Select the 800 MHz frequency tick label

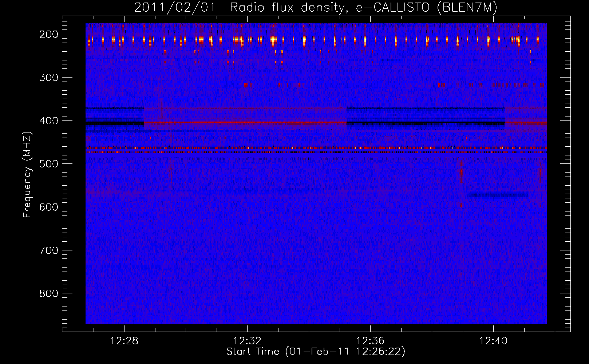click(x=49, y=293)
